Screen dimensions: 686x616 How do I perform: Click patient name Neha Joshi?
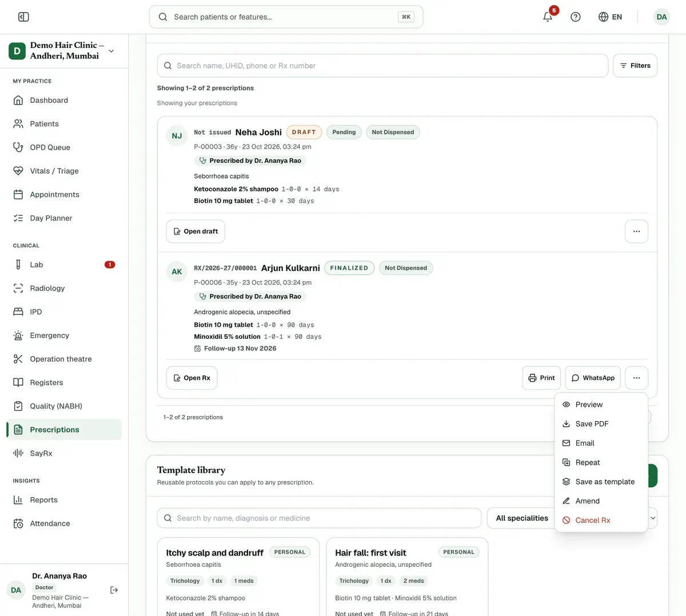258,132
